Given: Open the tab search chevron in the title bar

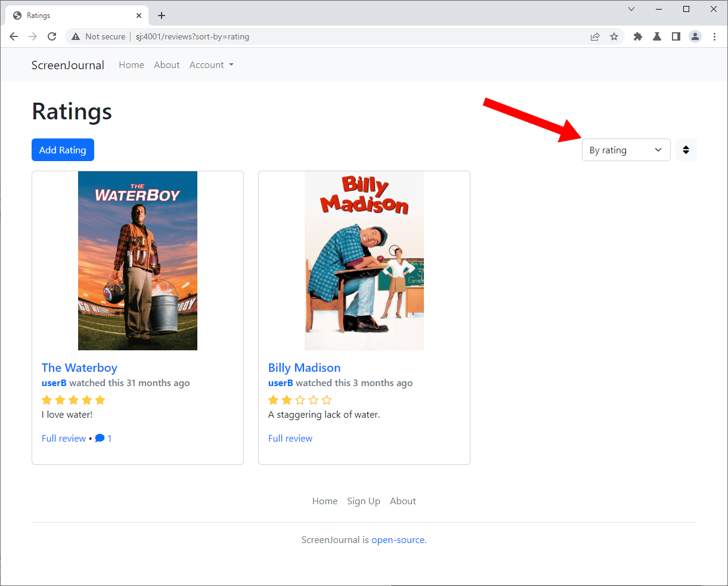Looking at the screenshot, I should pyautogui.click(x=631, y=9).
